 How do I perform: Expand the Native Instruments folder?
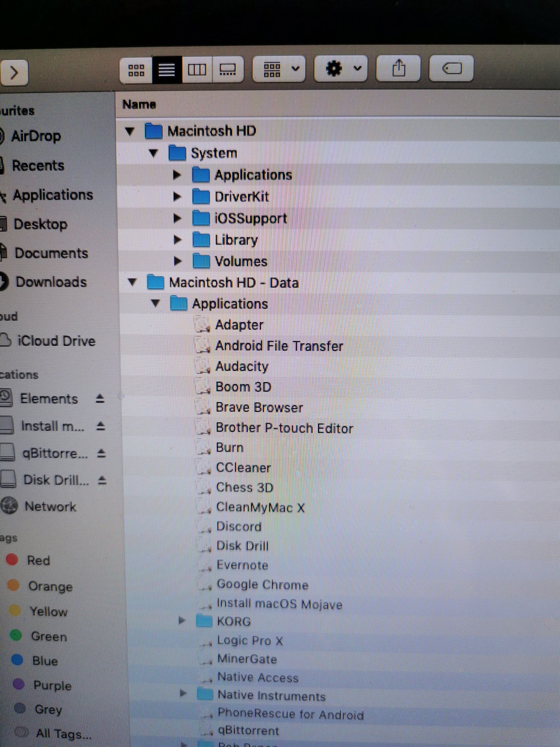click(x=183, y=694)
